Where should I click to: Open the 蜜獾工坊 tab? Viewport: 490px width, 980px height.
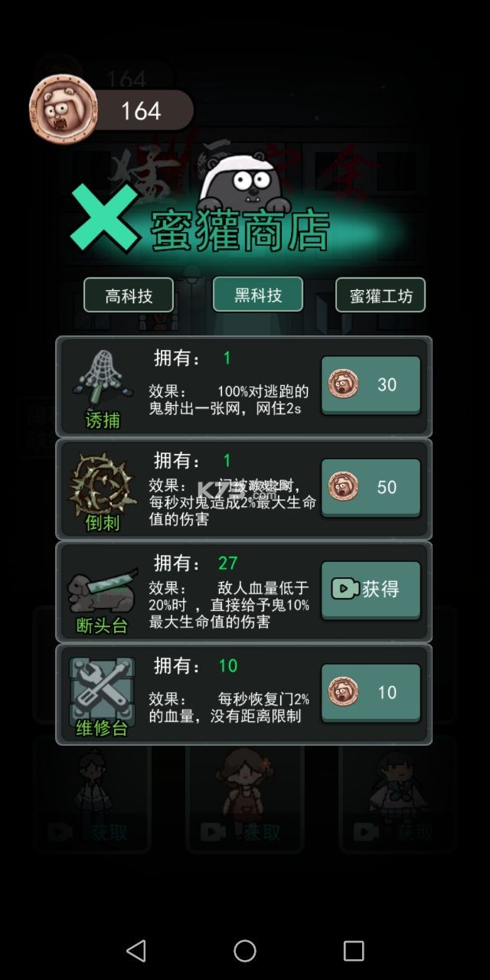coord(381,296)
